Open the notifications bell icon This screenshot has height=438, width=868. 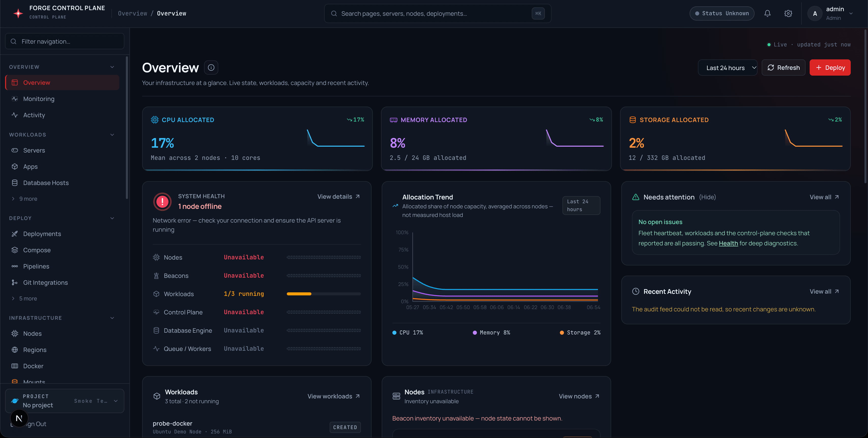click(x=767, y=13)
